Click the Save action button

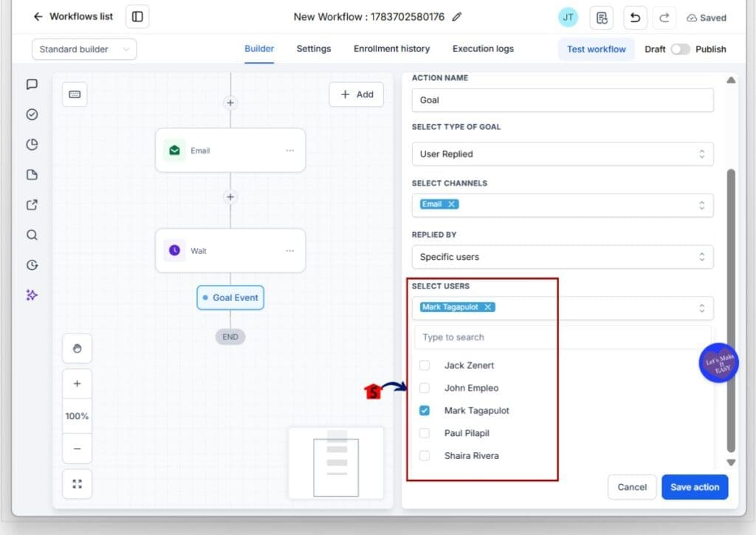point(694,487)
